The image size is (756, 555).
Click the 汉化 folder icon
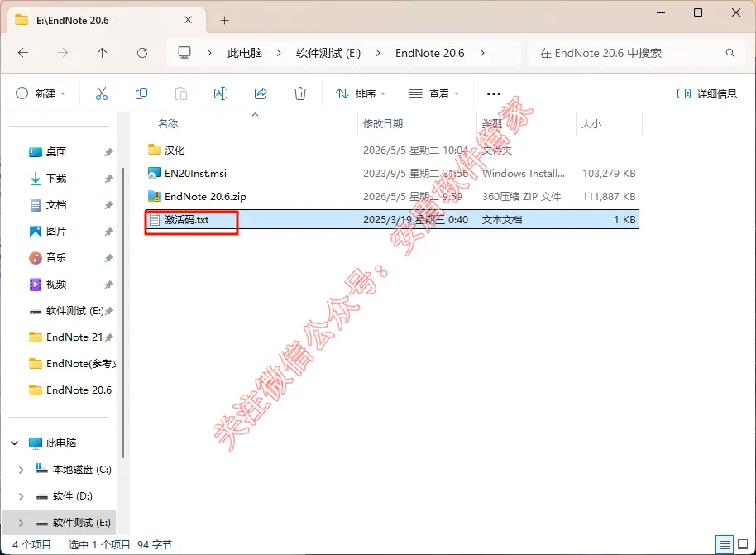[155, 150]
